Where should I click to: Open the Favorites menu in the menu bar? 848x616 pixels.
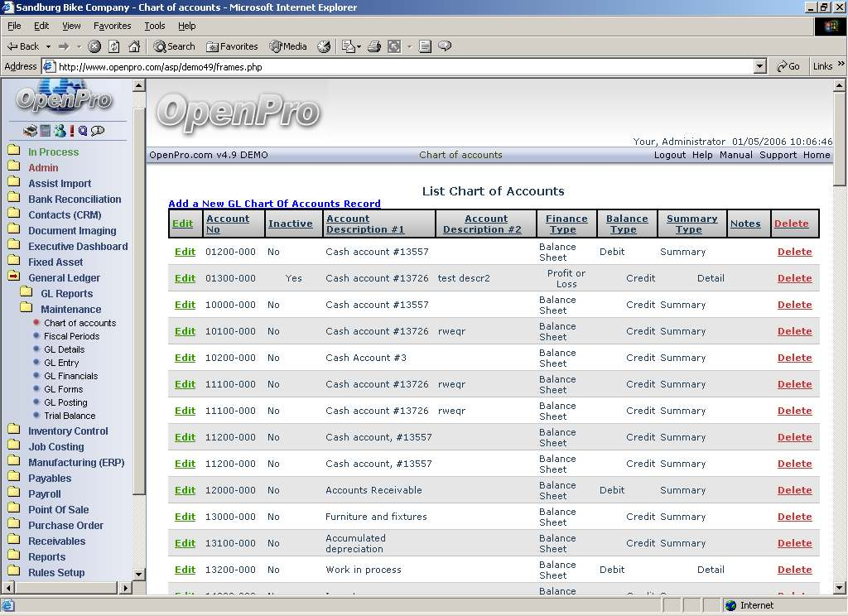(112, 26)
